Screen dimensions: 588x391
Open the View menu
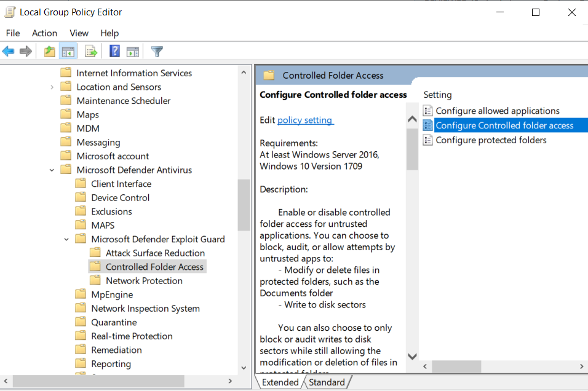79,33
